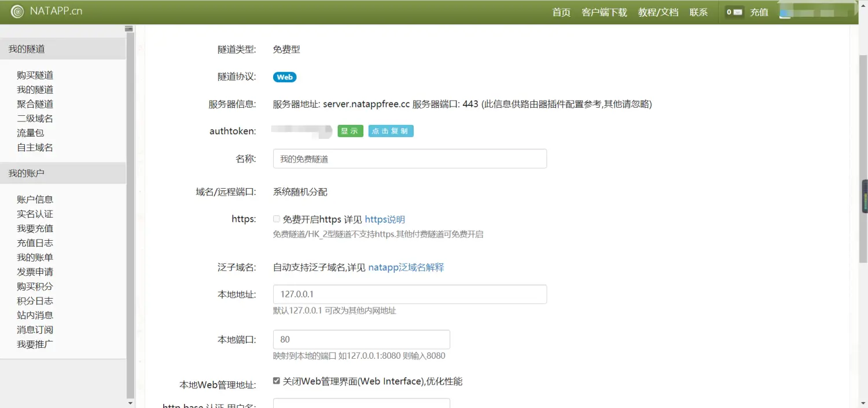Open 消息订阅 in the sidebar
Image resolution: width=868 pixels, height=408 pixels.
coord(35,330)
